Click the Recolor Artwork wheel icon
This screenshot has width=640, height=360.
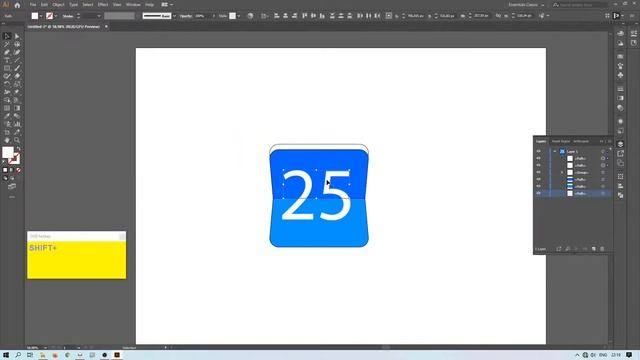tap(250, 16)
